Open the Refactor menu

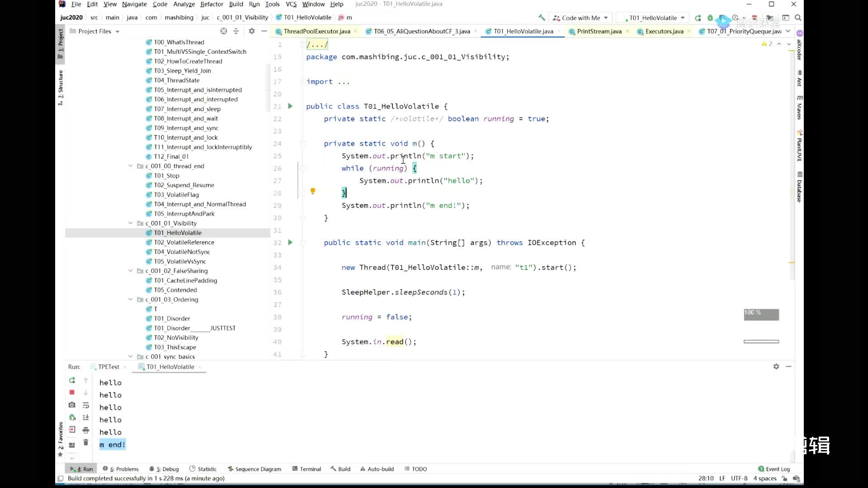coord(211,4)
